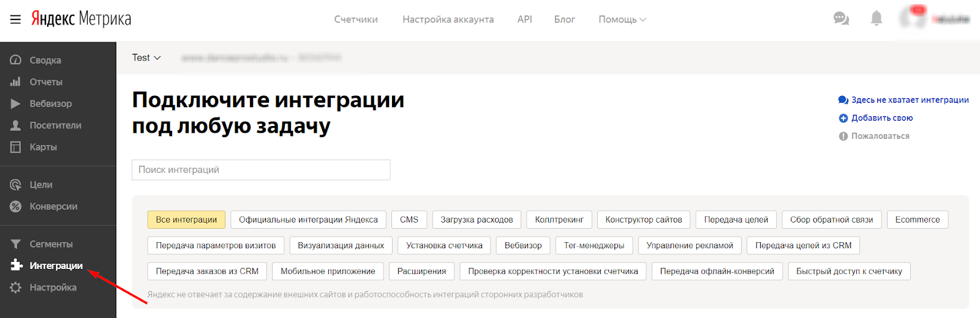Image resolution: width=980 pixels, height=318 pixels.
Task: Select the Вебвизор filter tag
Action: coord(523,245)
